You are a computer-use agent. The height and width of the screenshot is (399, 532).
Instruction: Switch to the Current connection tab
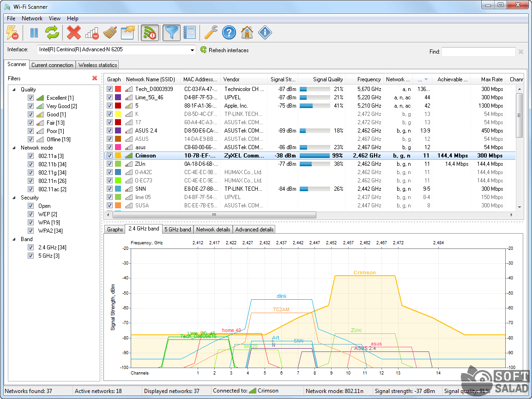[x=52, y=65]
